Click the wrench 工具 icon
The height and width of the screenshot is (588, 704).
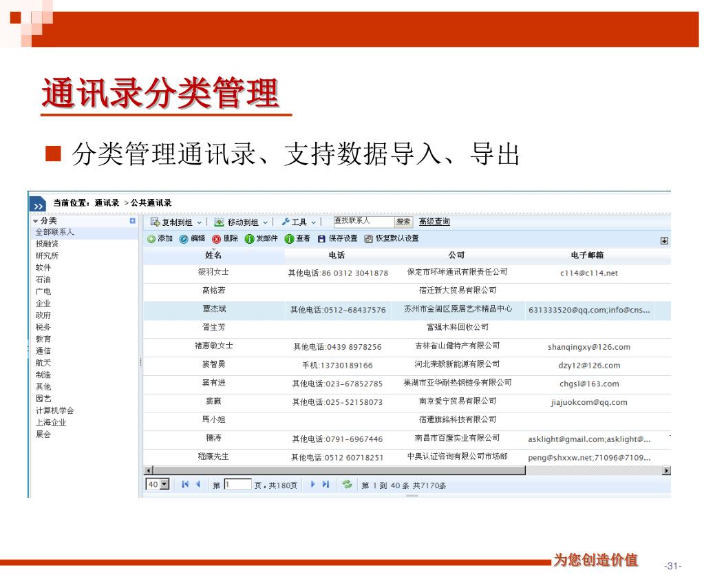(286, 222)
